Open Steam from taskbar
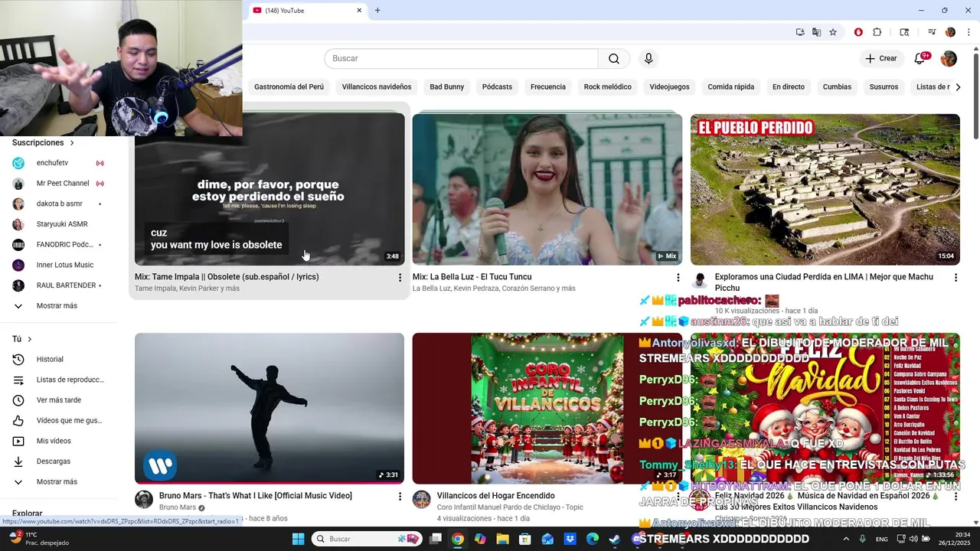 click(614, 539)
